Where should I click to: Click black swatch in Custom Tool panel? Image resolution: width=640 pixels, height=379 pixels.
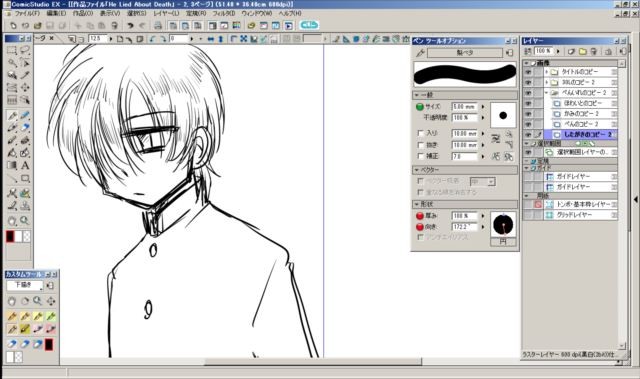tap(49, 345)
